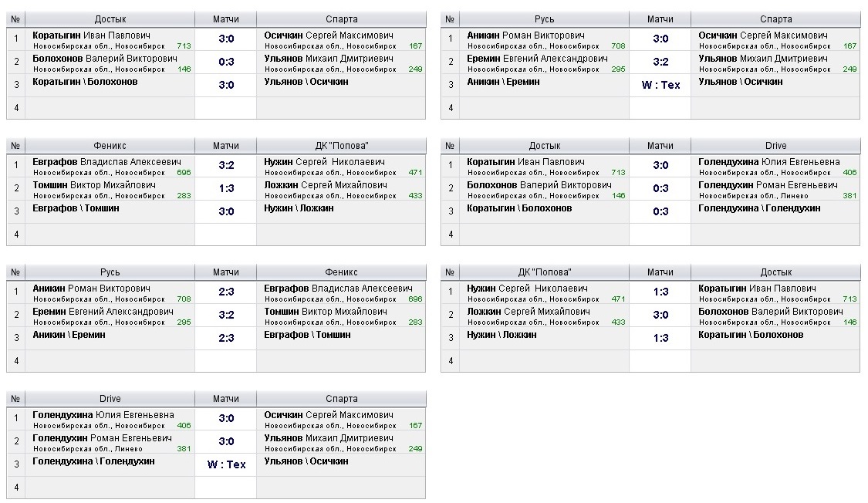
Task: Click the 3:2 score of Евграфов versus Нужин
Action: [226, 165]
